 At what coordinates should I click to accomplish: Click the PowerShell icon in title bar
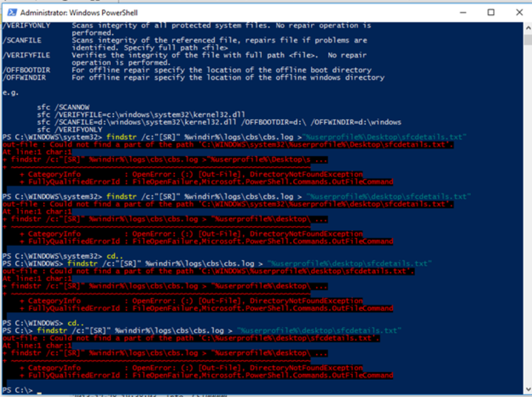(12, 12)
